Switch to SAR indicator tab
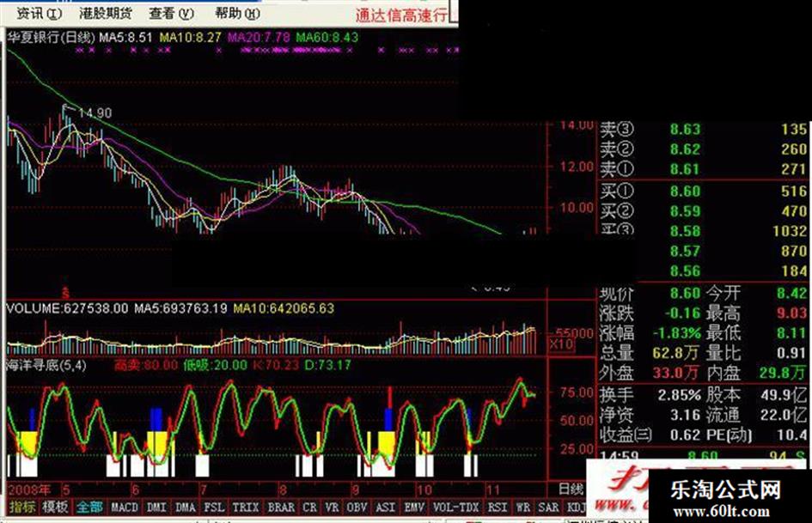 click(548, 507)
